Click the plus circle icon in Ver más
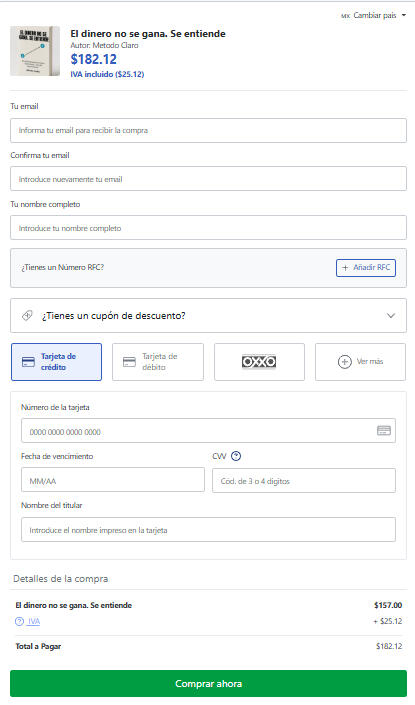415x705 pixels. pyautogui.click(x=344, y=361)
